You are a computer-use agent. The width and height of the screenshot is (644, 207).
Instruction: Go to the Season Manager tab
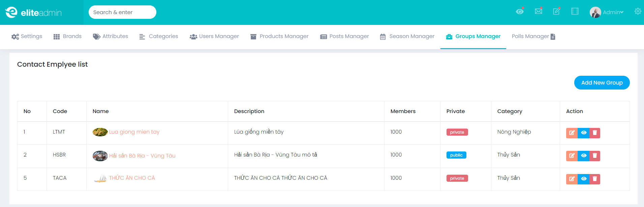(x=407, y=36)
